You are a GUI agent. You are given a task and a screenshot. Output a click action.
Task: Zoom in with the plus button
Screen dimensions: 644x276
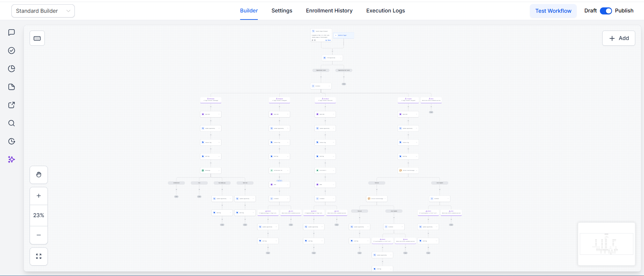tap(39, 196)
